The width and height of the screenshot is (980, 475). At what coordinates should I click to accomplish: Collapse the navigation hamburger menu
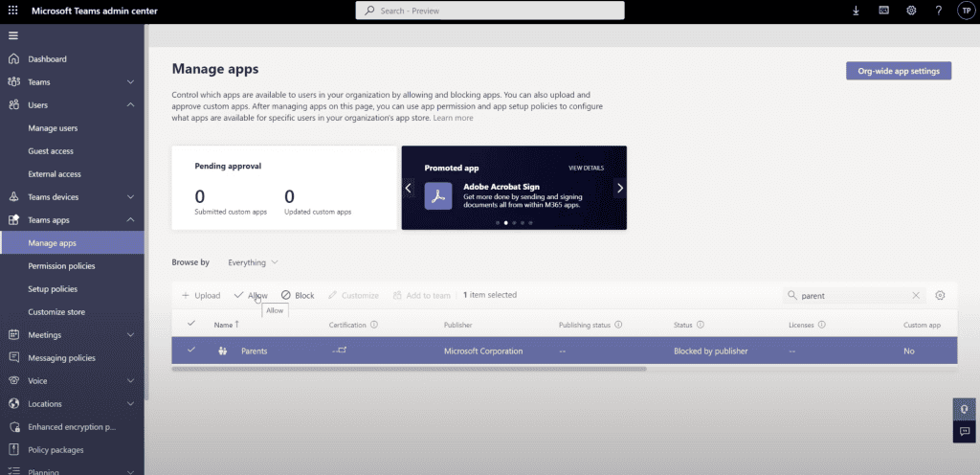tap(13, 35)
